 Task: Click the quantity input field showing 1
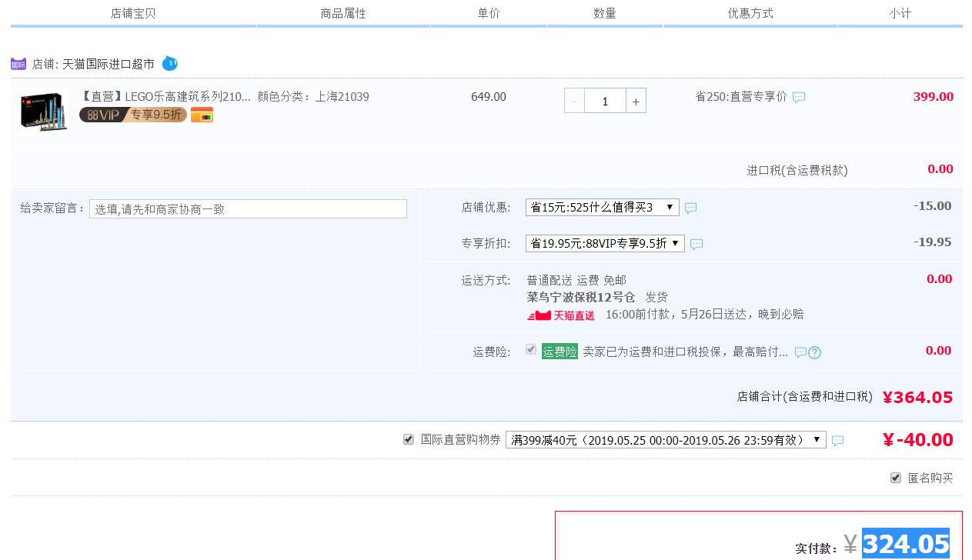click(605, 101)
